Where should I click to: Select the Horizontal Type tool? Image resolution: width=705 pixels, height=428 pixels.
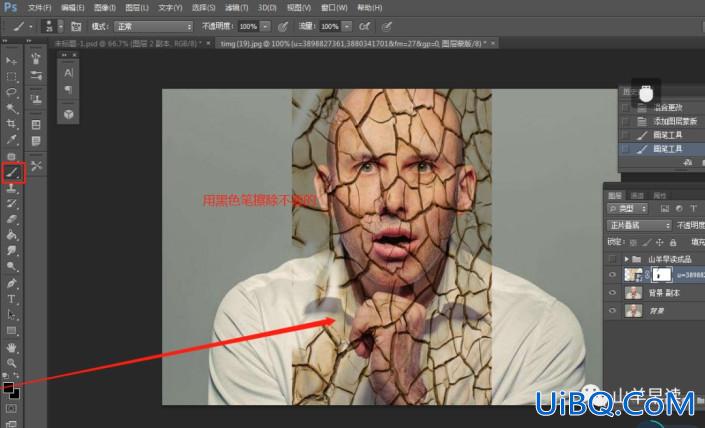[11, 299]
